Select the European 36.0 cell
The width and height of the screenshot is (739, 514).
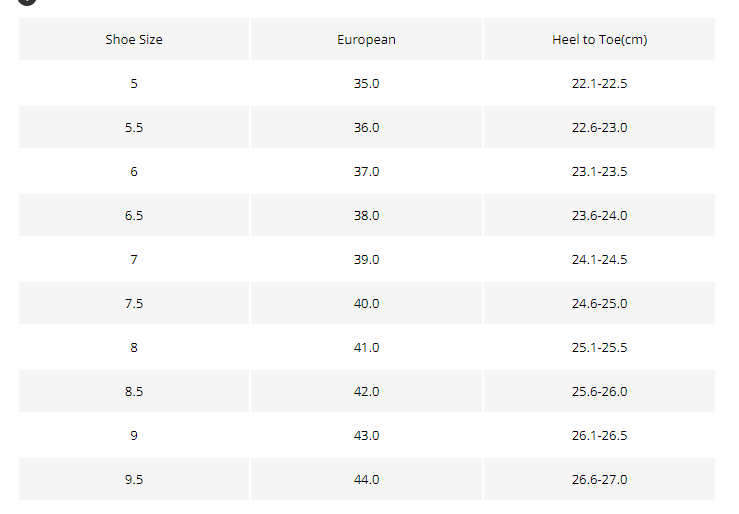pyautogui.click(x=366, y=127)
